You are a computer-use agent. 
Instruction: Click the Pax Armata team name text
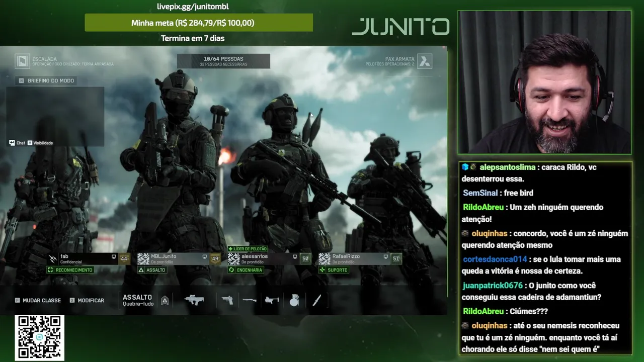coord(399,59)
